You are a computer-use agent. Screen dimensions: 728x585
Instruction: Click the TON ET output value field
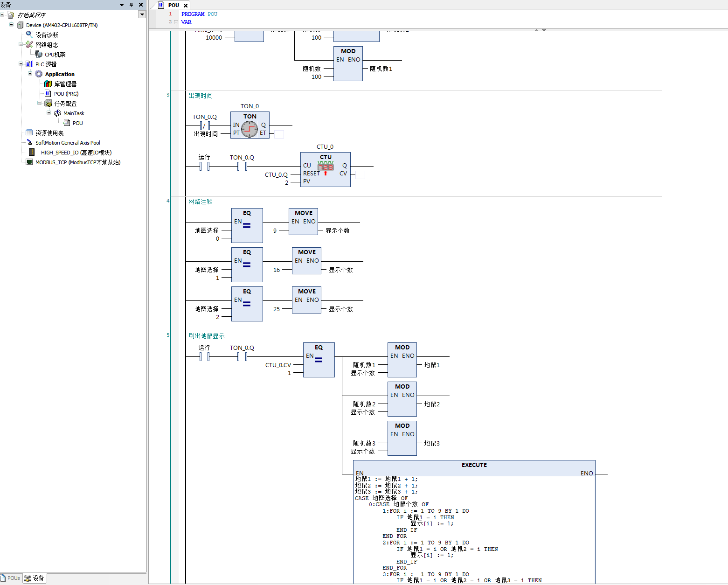[x=279, y=134]
